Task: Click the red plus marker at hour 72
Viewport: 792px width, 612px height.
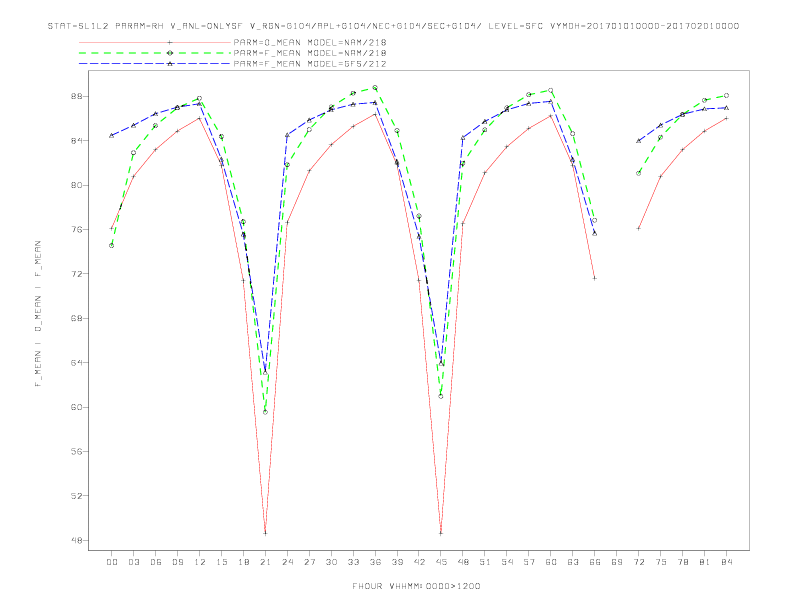Action: pyautogui.click(x=638, y=228)
